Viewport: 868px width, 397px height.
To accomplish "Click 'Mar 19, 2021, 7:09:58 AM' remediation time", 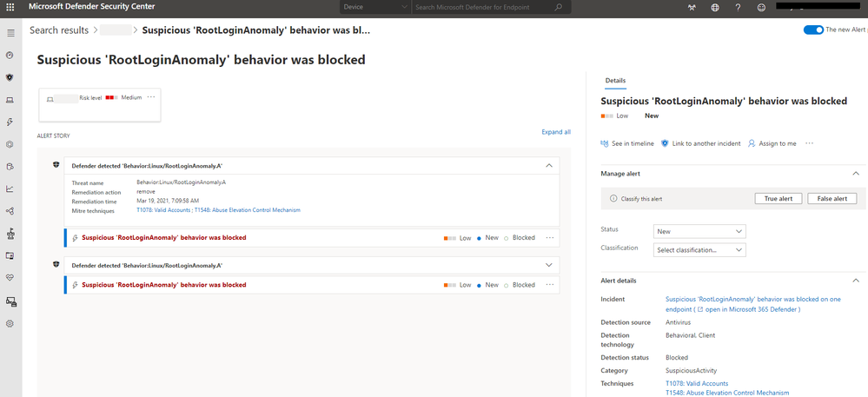I will (x=168, y=201).
